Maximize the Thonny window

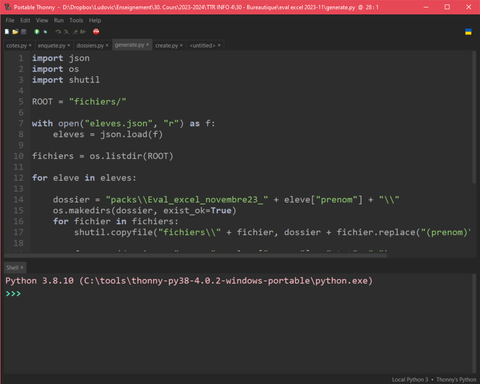click(x=447, y=7)
